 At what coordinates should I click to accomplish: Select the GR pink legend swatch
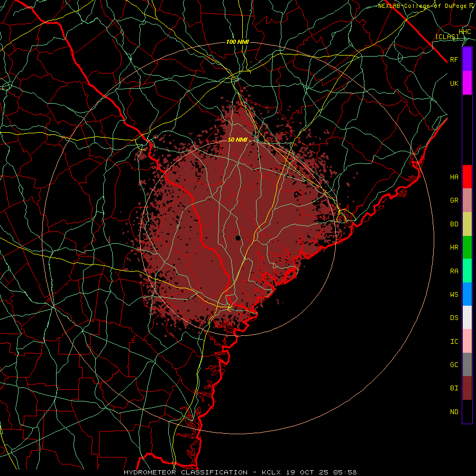[x=467, y=200]
